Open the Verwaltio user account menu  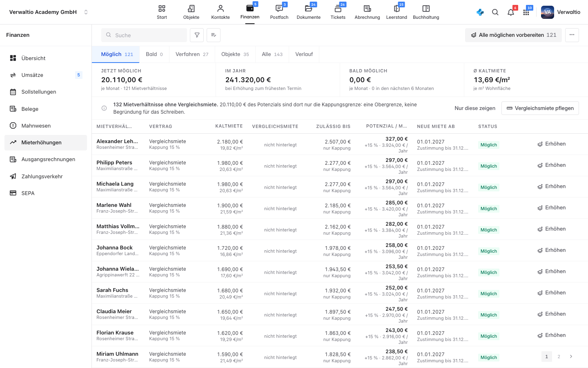click(x=561, y=12)
